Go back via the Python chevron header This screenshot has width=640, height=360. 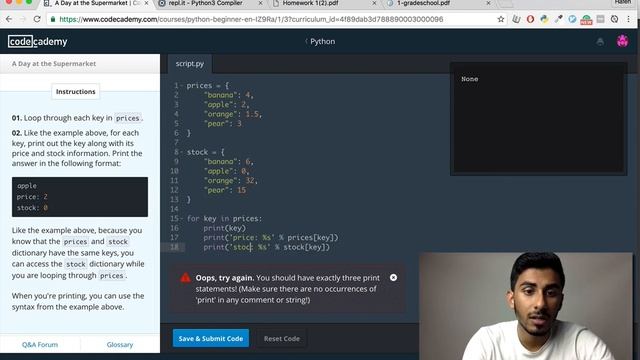click(x=320, y=42)
